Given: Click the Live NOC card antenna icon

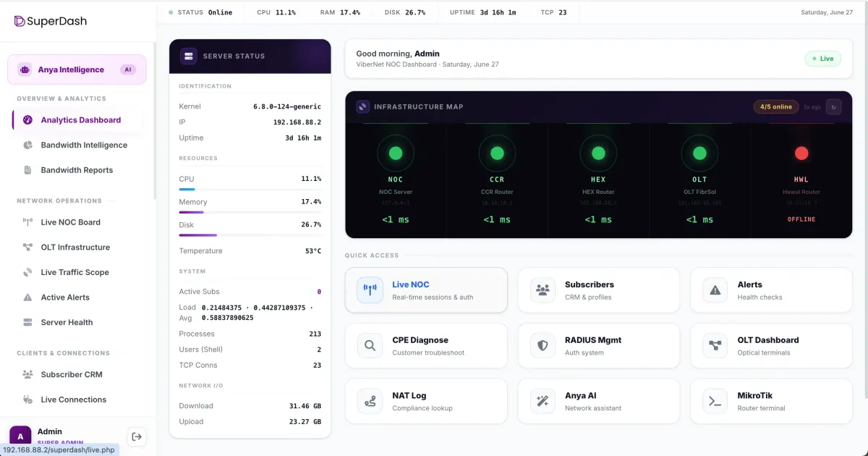Looking at the screenshot, I should click(370, 290).
